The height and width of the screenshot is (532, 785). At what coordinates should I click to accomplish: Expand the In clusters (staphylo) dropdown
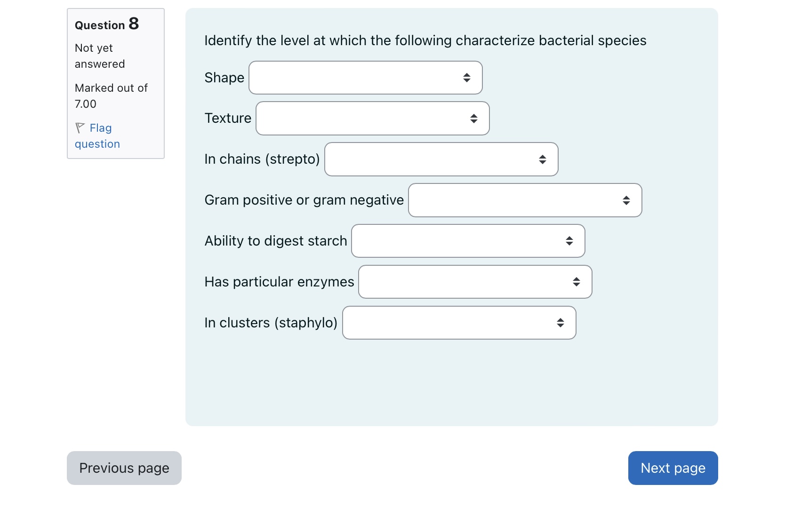(459, 323)
